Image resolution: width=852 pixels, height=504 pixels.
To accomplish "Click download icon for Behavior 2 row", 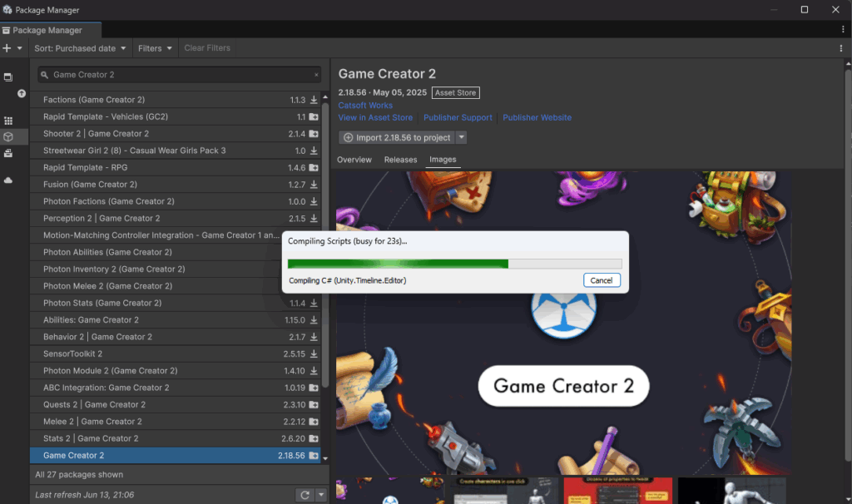I will 314,337.
